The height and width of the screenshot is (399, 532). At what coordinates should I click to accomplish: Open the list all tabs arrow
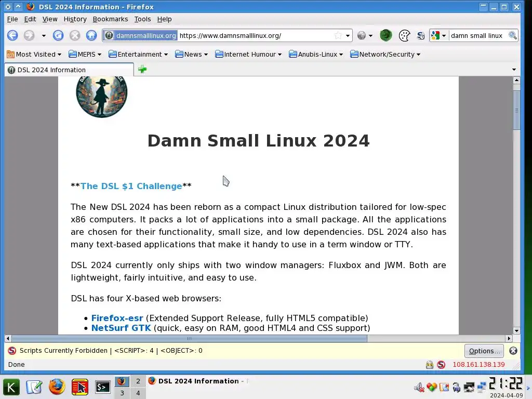coord(514,70)
